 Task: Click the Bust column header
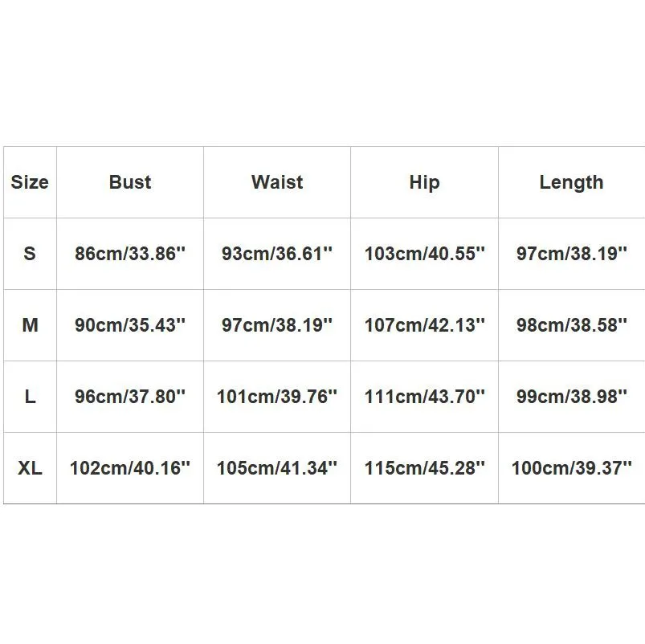130,182
